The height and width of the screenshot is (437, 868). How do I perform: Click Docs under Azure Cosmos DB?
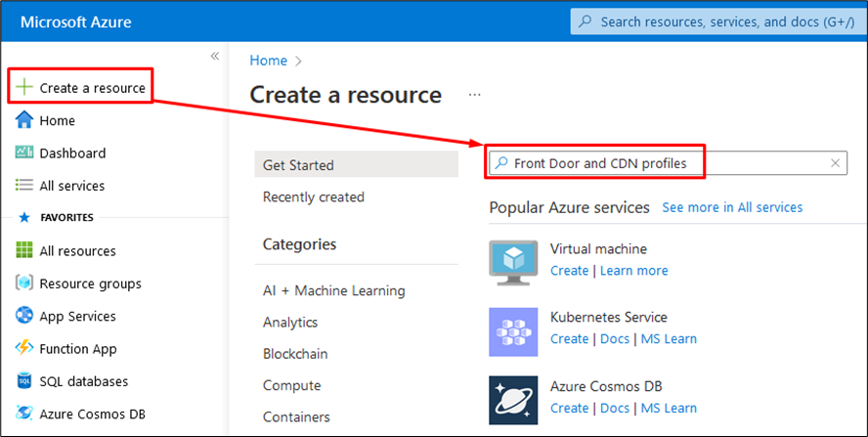pos(615,408)
